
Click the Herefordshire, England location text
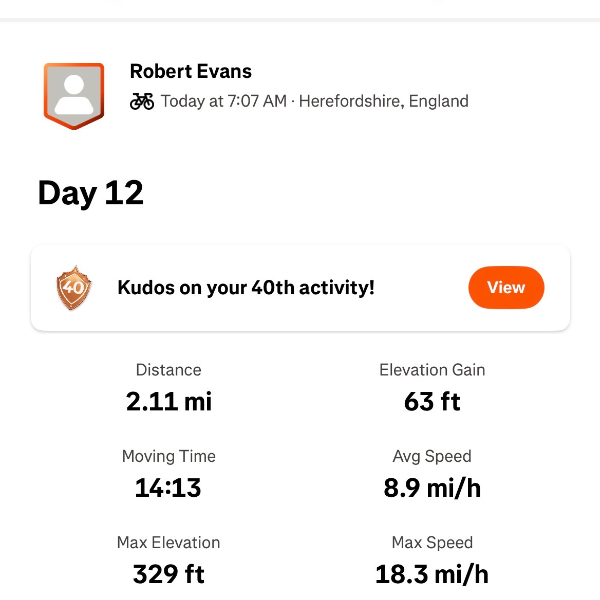point(384,101)
